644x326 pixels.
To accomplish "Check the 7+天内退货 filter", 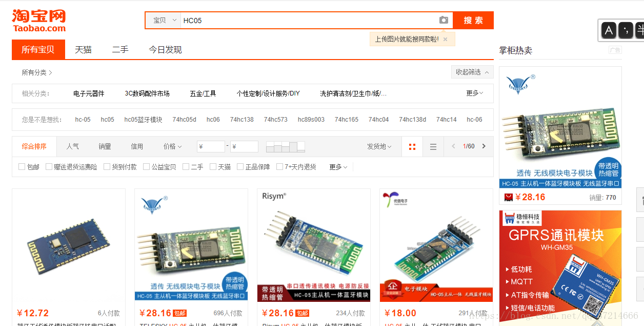I will 279,166.
